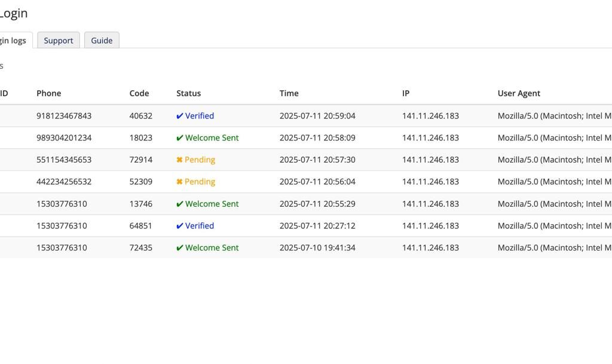This screenshot has width=612, height=364.
Task: Switch to the Guide tab
Action: [102, 40]
